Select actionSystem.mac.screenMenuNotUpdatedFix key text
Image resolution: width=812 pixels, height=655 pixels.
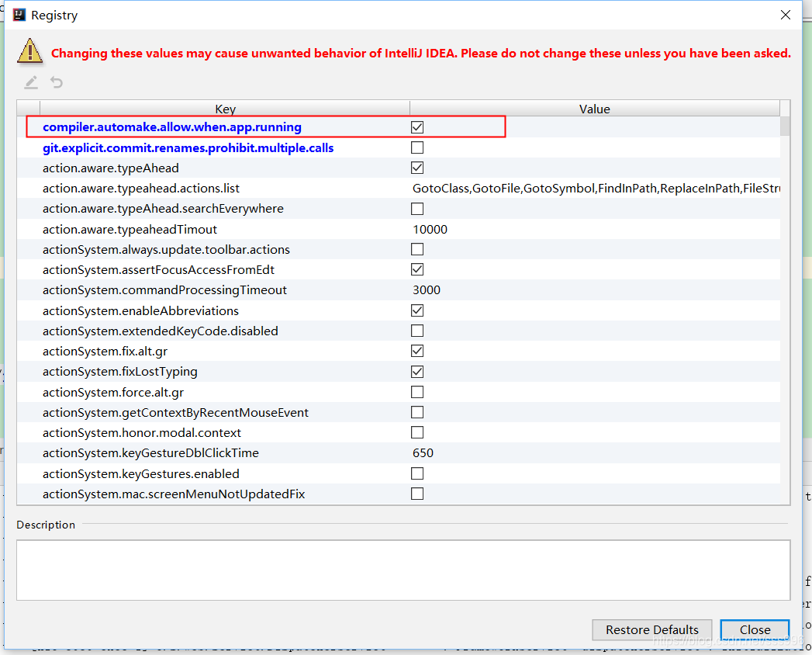point(174,494)
